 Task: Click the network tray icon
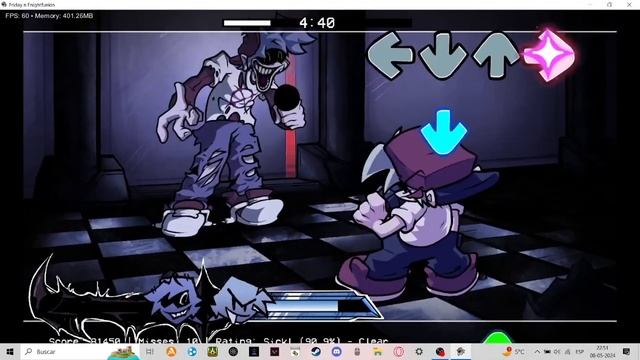pos(567,351)
